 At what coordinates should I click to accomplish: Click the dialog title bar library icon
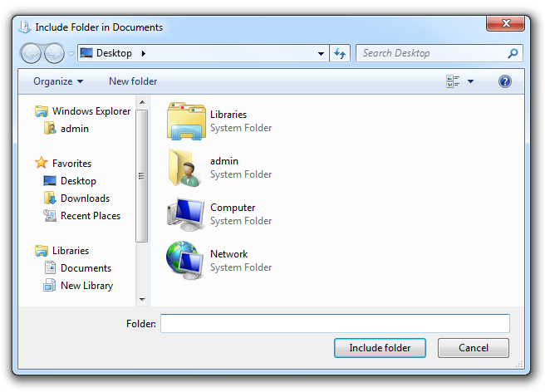[25, 27]
